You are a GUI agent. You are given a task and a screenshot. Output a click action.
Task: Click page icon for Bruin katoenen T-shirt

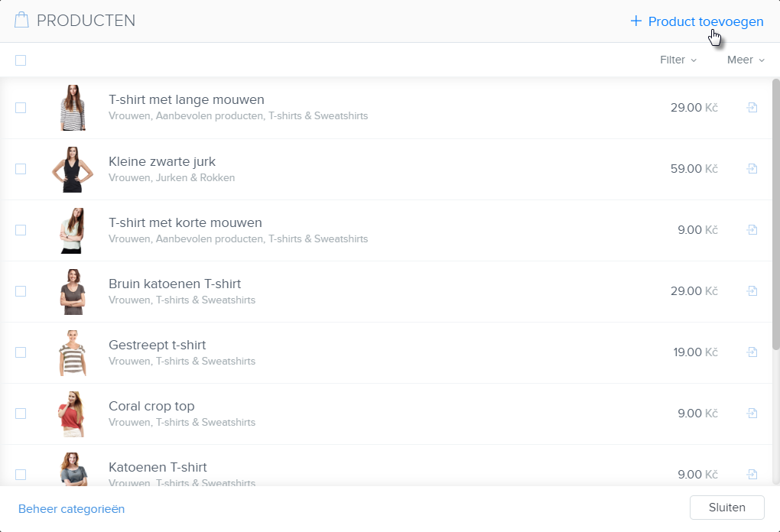point(752,291)
